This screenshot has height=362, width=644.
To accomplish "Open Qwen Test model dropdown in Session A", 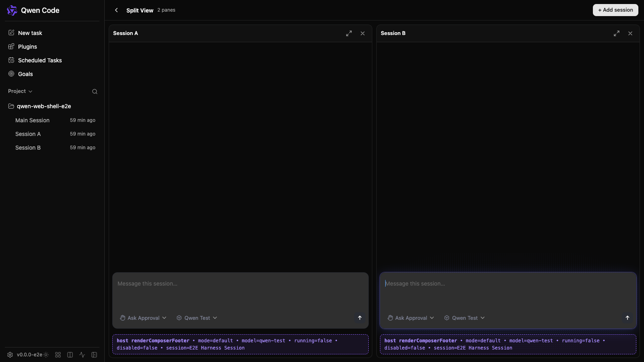I will point(197,318).
